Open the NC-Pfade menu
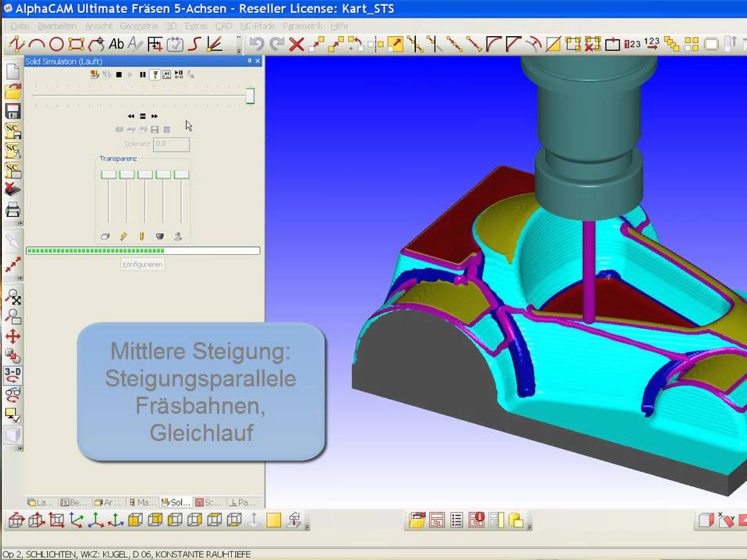The image size is (747, 560). [x=258, y=26]
